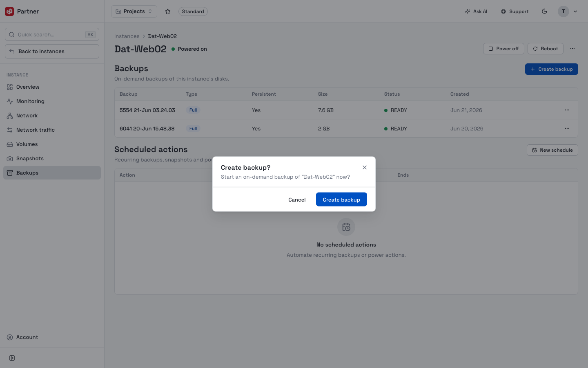Cancel the backup dialog
This screenshot has width=588, height=368.
point(297,200)
